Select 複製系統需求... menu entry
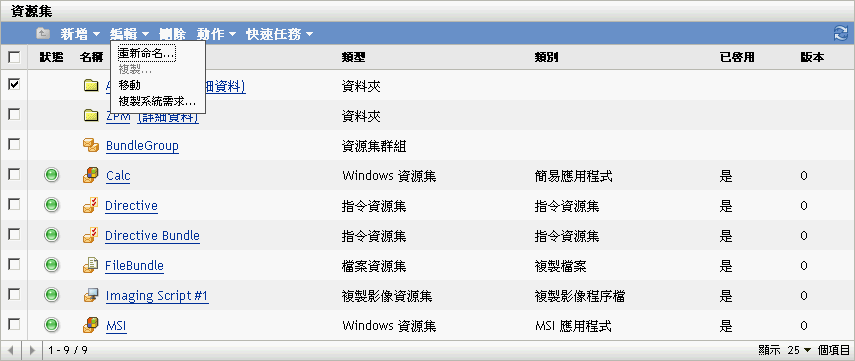Screen dimensions: 855x361 157,101
